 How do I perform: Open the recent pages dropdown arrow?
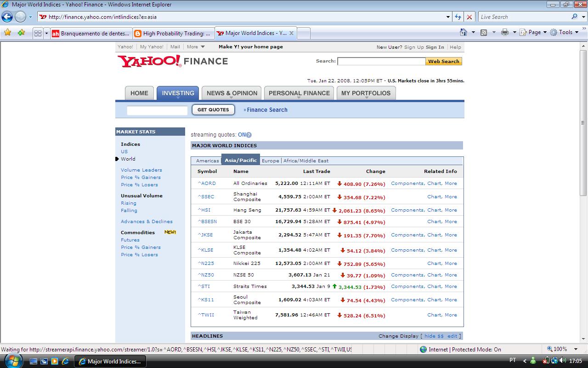(x=30, y=17)
